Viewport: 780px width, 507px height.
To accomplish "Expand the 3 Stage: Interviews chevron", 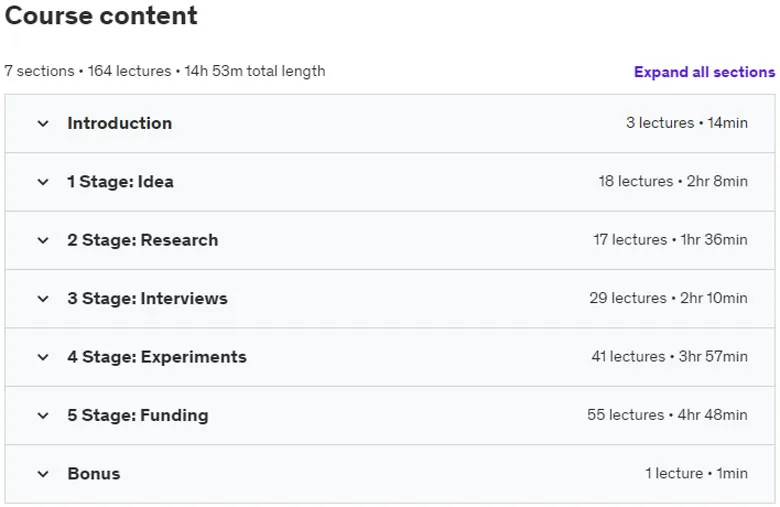I will [x=43, y=299].
